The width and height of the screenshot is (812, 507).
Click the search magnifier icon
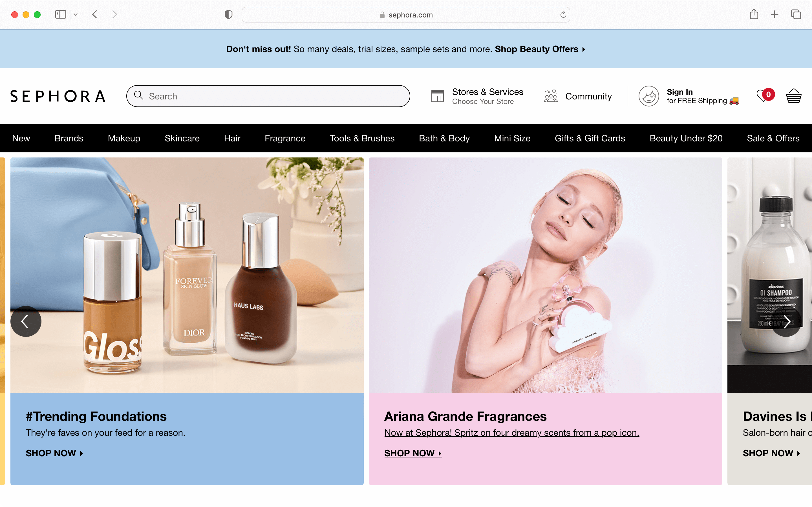138,96
